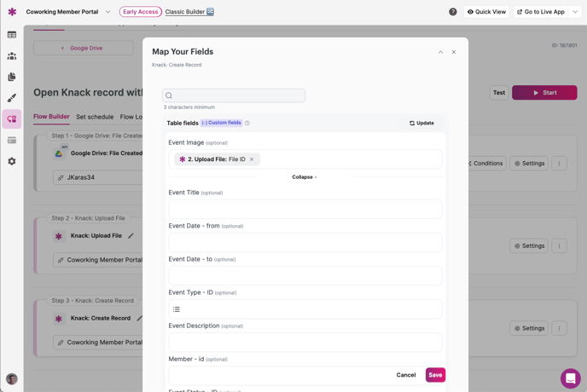
Task: Switch to the Flow Builder tab
Action: pyautogui.click(x=51, y=117)
